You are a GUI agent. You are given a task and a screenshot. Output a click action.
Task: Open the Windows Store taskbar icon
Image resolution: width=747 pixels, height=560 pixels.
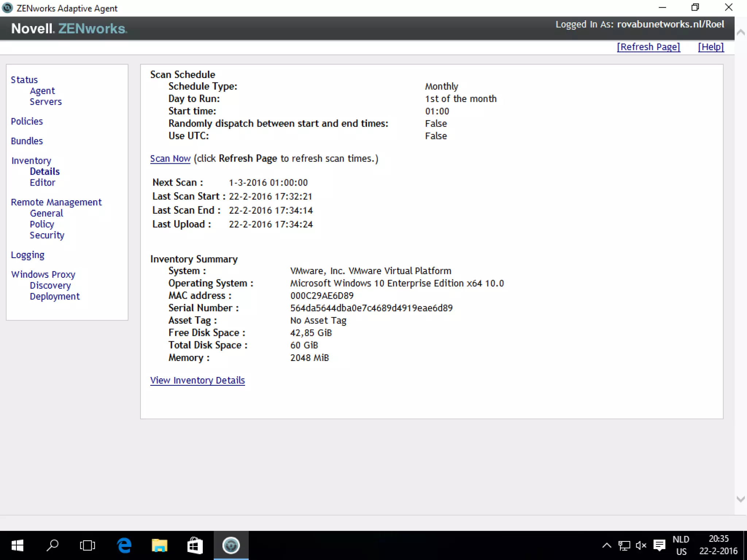pyautogui.click(x=195, y=545)
